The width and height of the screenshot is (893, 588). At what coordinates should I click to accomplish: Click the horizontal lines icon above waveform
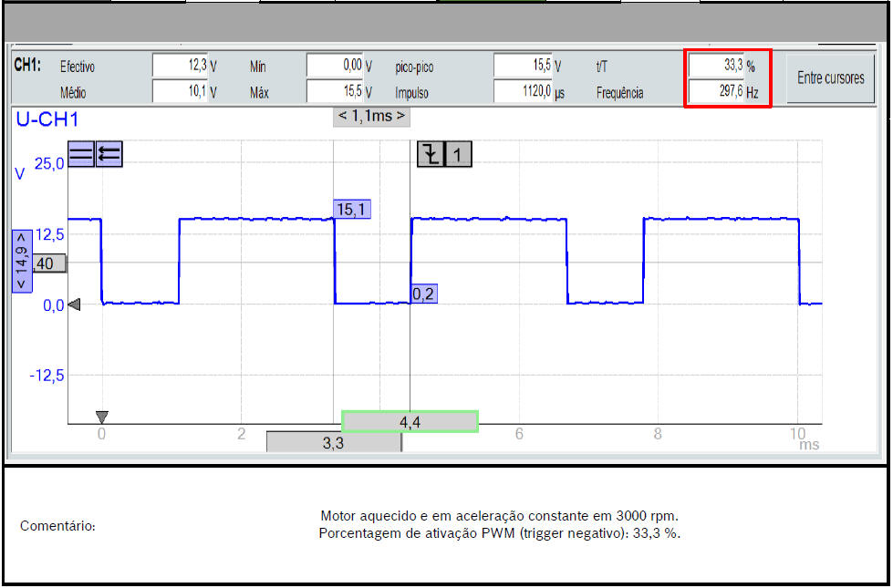[x=81, y=154]
